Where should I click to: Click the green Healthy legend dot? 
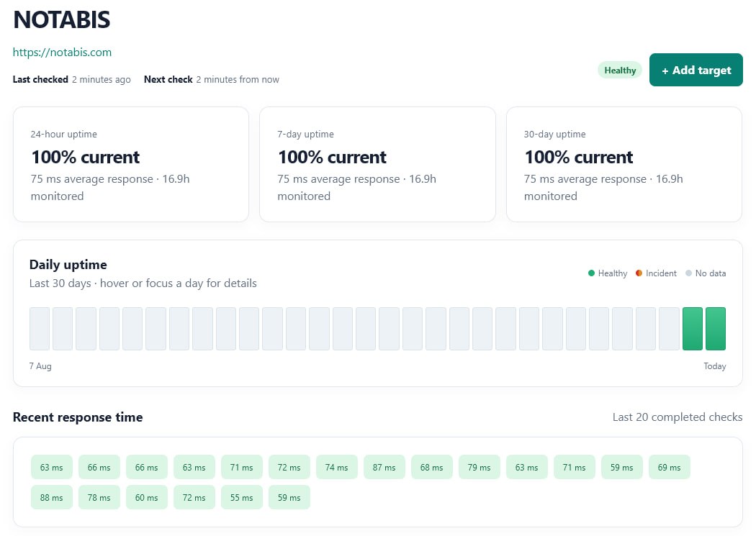(x=592, y=273)
